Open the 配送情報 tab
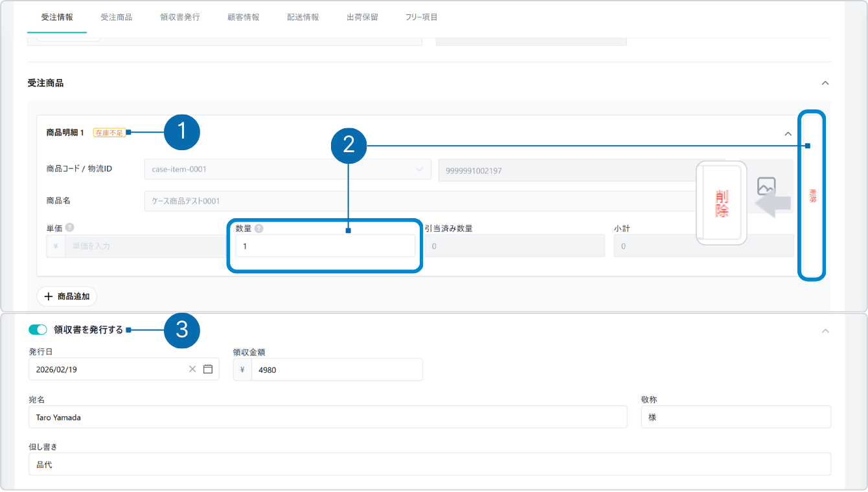868x492 pixels. coord(303,17)
